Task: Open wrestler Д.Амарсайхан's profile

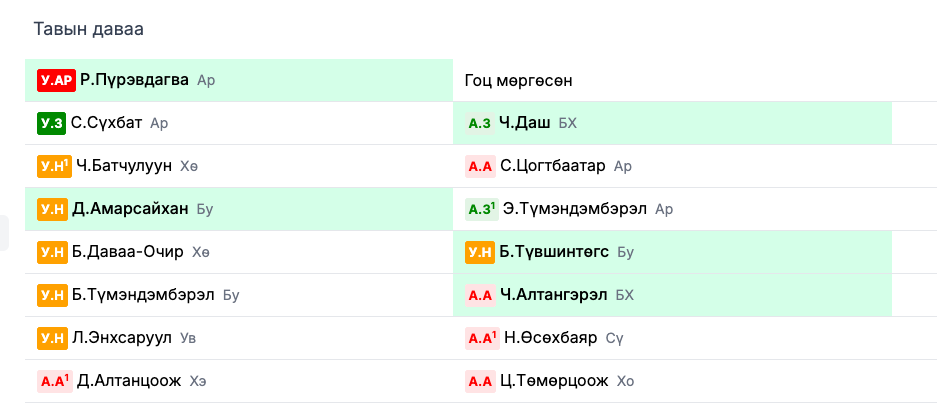Action: click(x=130, y=209)
